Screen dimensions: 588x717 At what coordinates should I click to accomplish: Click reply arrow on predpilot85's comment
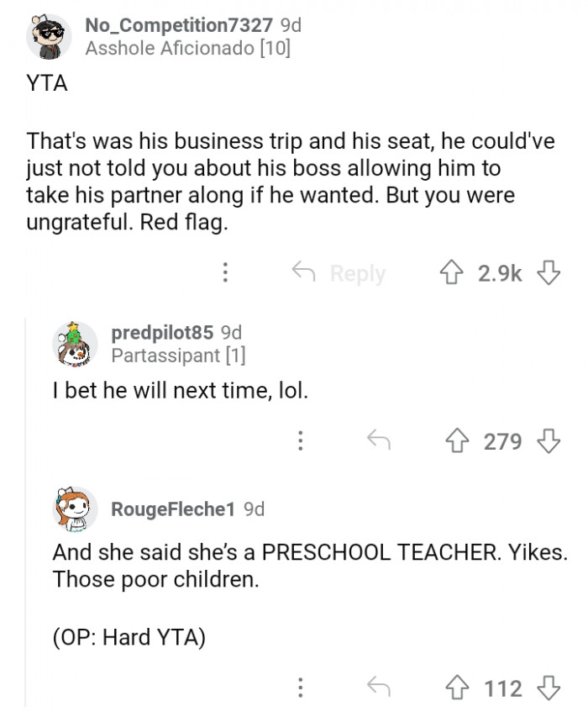(x=379, y=440)
